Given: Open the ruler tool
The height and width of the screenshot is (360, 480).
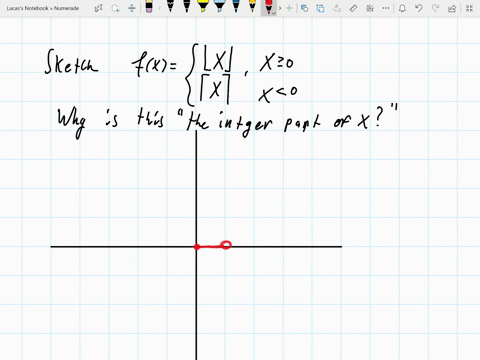Looking at the screenshot, I should 353,8.
